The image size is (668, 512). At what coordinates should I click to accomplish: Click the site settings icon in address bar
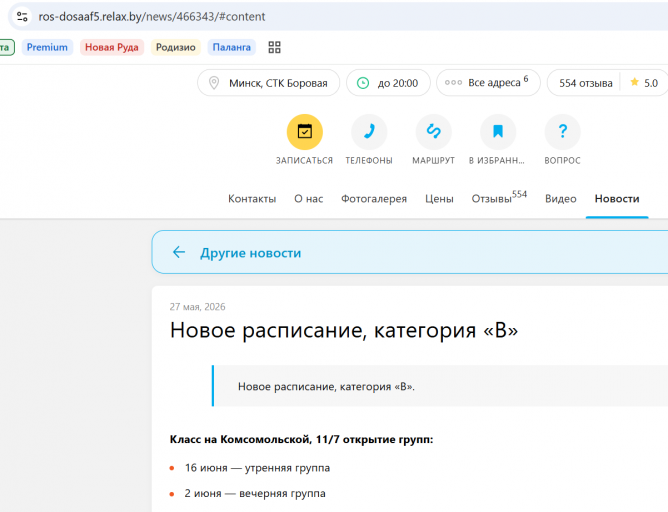(22, 17)
